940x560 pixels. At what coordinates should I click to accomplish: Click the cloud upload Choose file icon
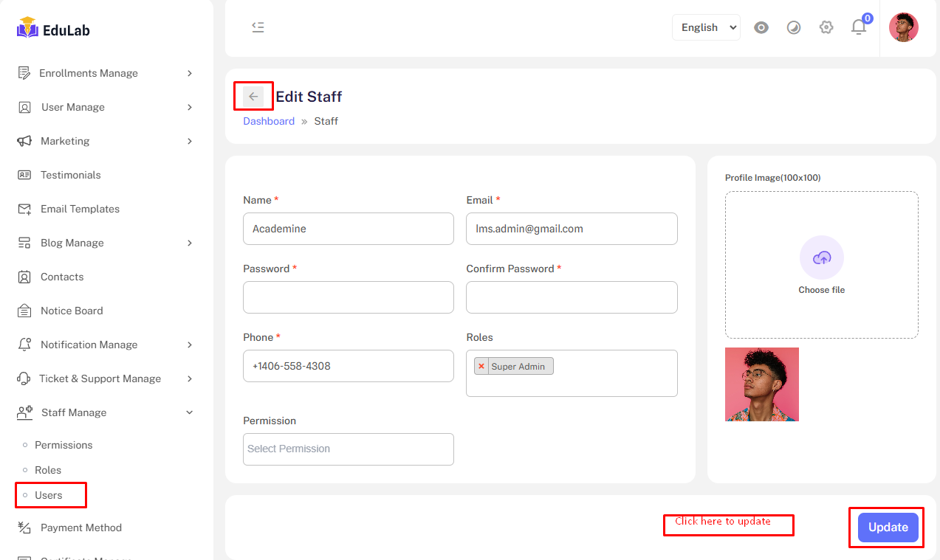pos(821,257)
